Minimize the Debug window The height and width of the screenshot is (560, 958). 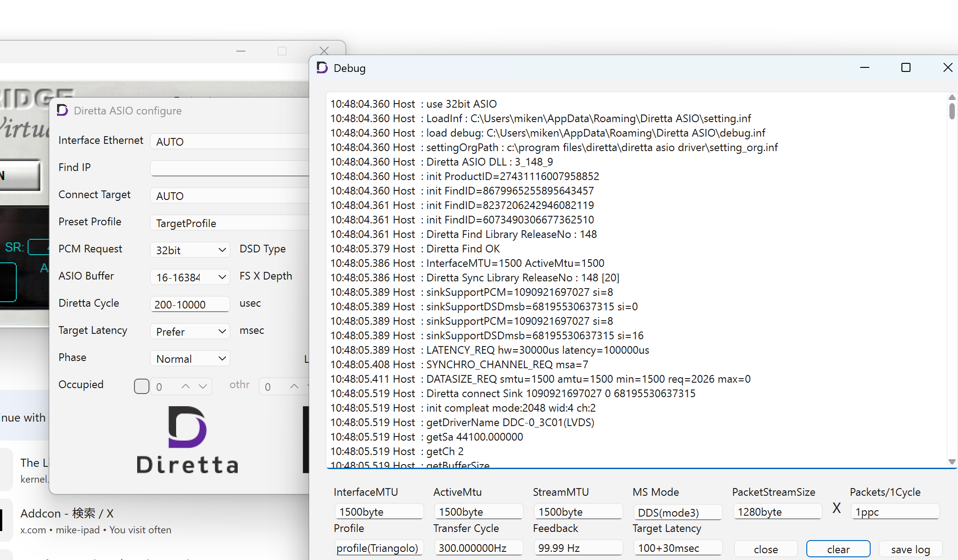click(865, 68)
